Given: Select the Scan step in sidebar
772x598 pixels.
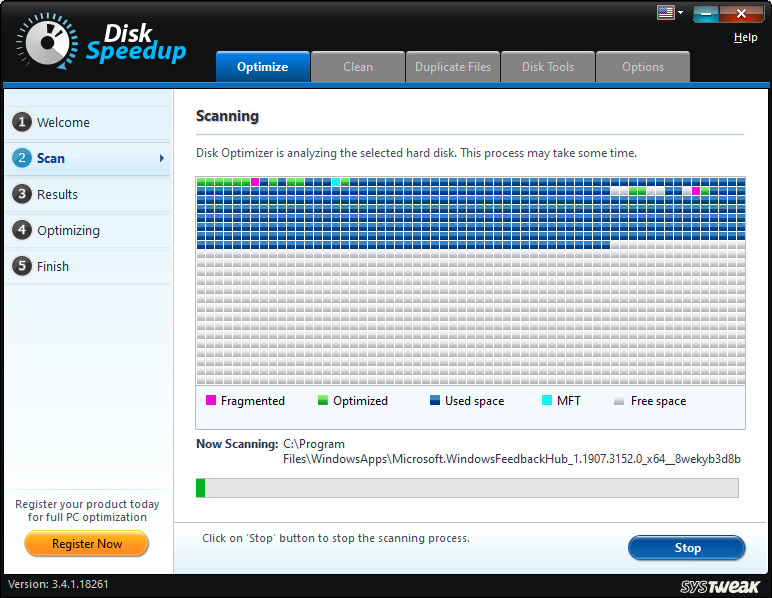Looking at the screenshot, I should 88,158.
